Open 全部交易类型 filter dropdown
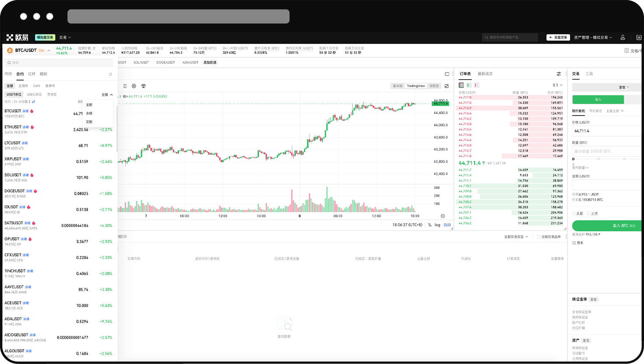Image resolution: width=644 pixels, height=364 pixels. point(516,237)
